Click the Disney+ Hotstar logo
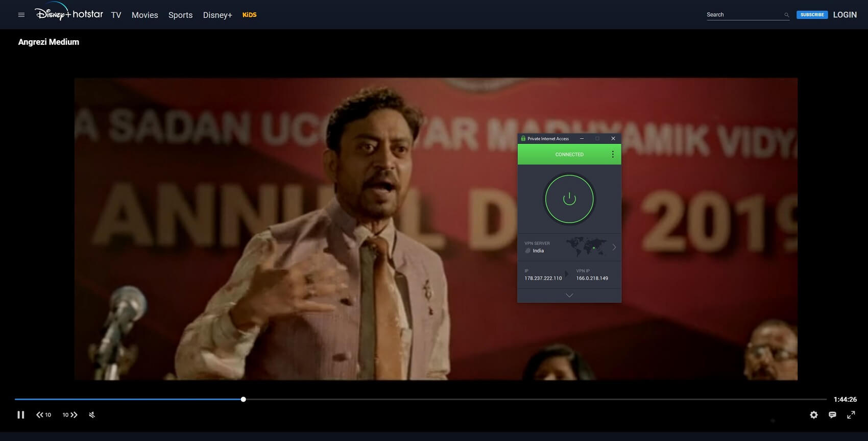The height and width of the screenshot is (441, 868). (x=69, y=12)
